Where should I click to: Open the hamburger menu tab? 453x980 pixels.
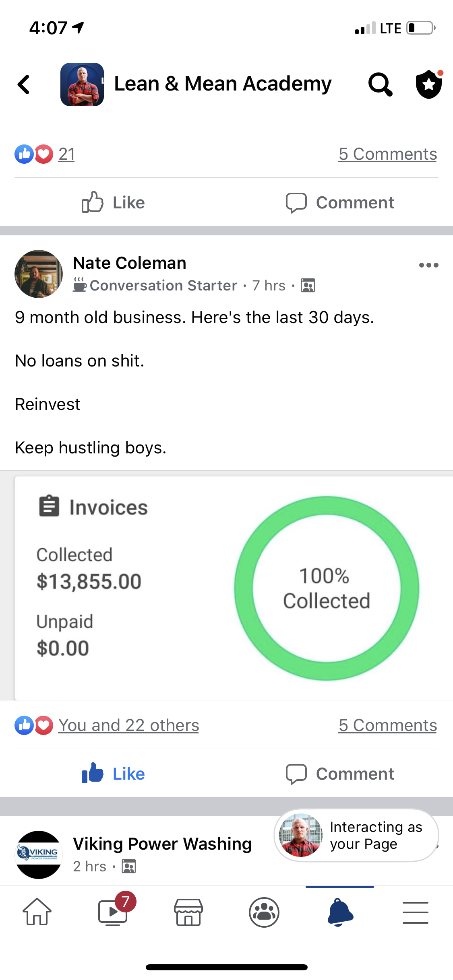415,912
